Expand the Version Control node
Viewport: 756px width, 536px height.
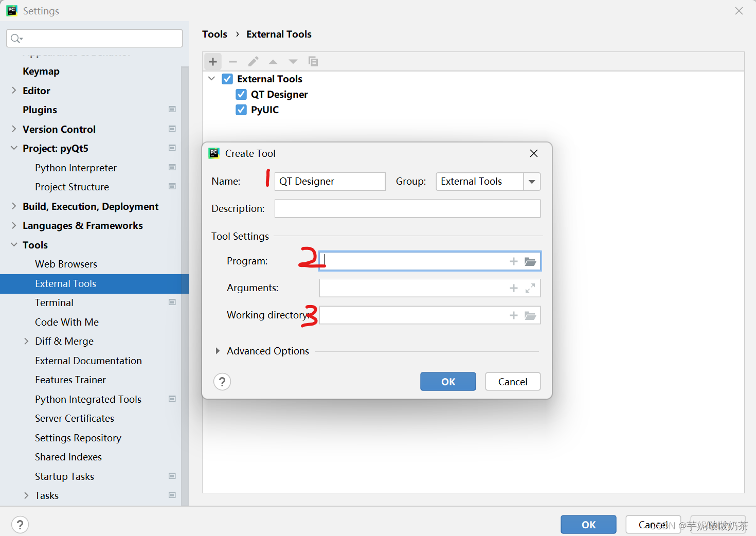[14, 129]
